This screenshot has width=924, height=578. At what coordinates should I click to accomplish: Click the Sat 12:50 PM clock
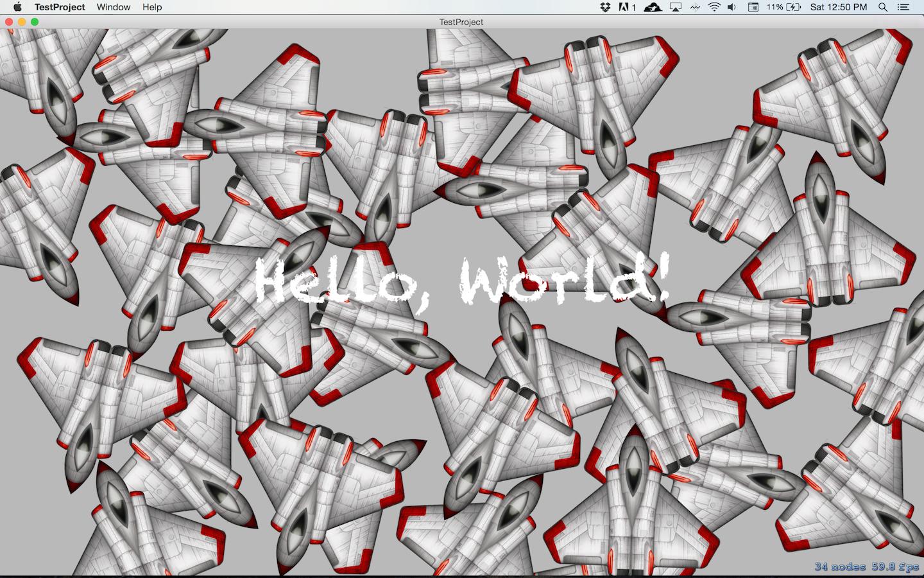(x=839, y=7)
